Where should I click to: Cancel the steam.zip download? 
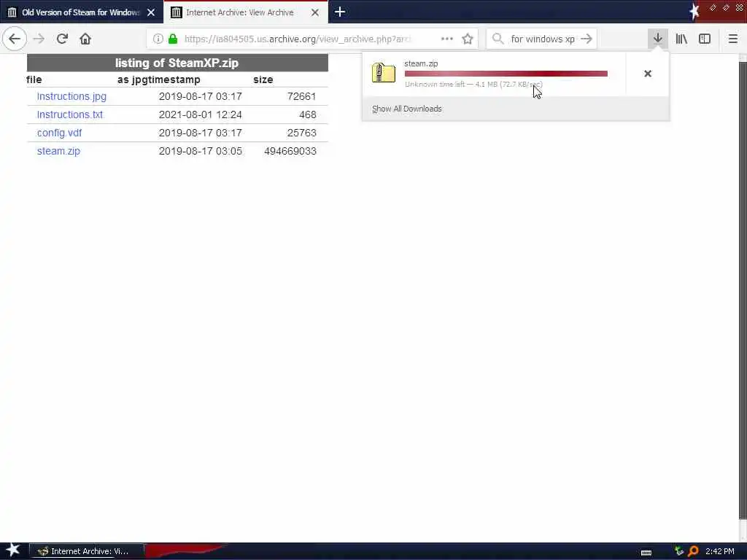coord(648,74)
